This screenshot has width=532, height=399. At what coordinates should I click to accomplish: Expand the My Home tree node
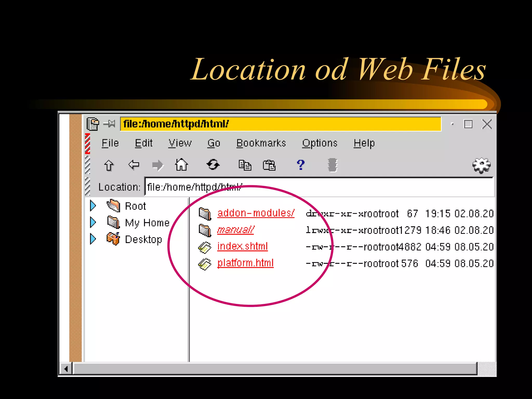tap(93, 222)
